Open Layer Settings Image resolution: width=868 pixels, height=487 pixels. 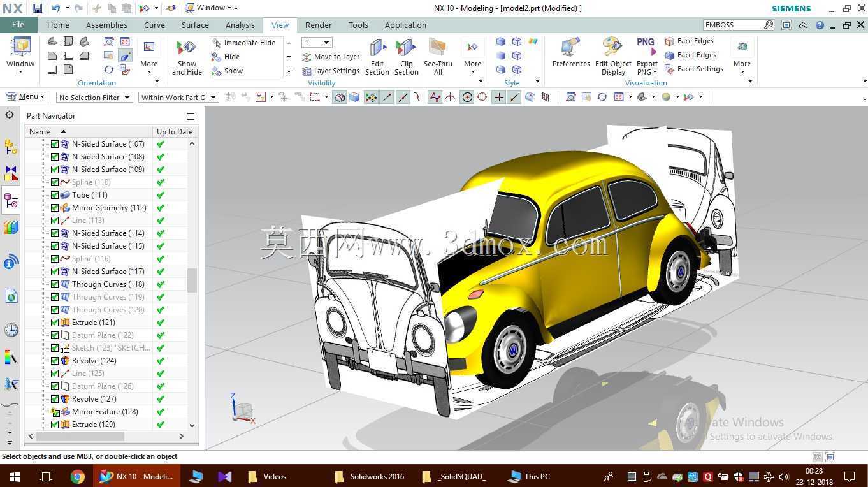tap(331, 71)
